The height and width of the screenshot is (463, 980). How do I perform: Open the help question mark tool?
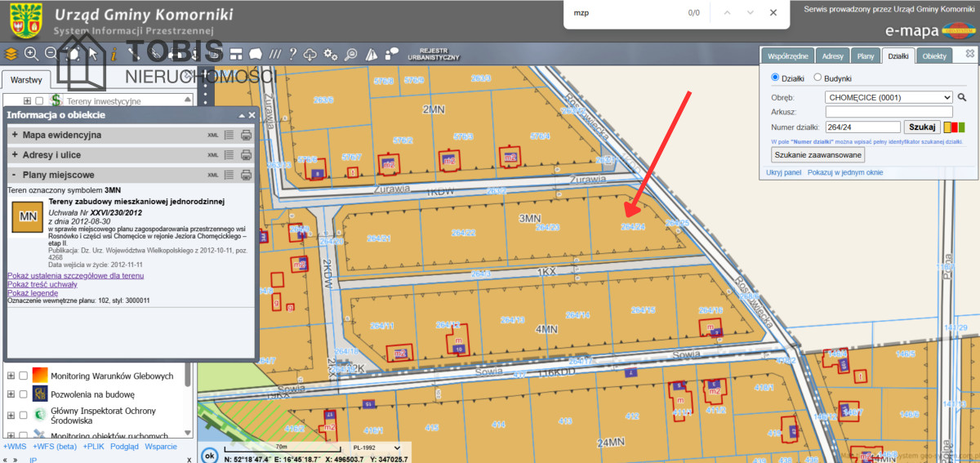click(x=292, y=54)
